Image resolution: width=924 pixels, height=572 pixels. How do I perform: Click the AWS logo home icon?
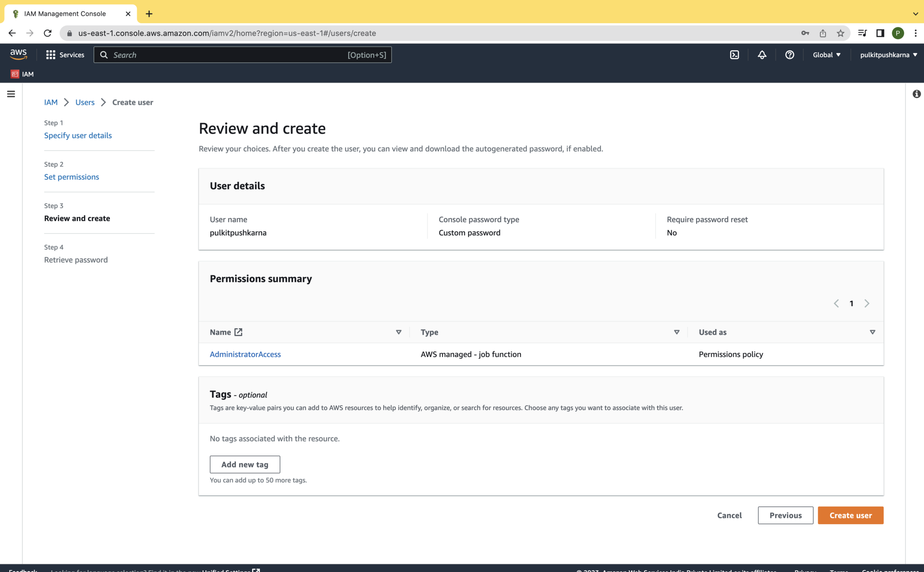click(x=18, y=54)
